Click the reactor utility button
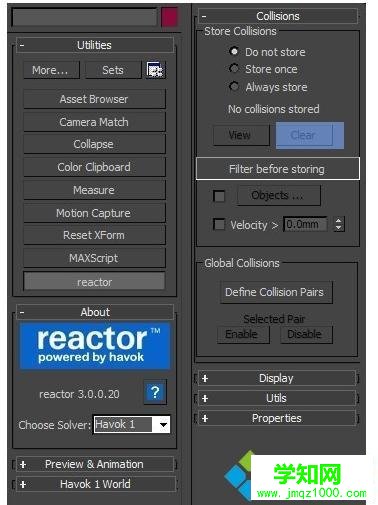Viewport: 378px width, 505px height. click(x=94, y=282)
